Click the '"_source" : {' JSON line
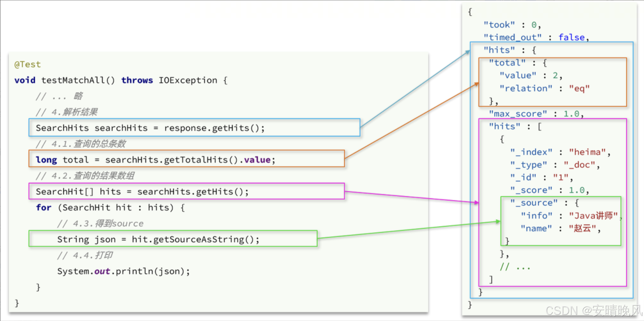This screenshot has height=321, width=644. (x=545, y=203)
